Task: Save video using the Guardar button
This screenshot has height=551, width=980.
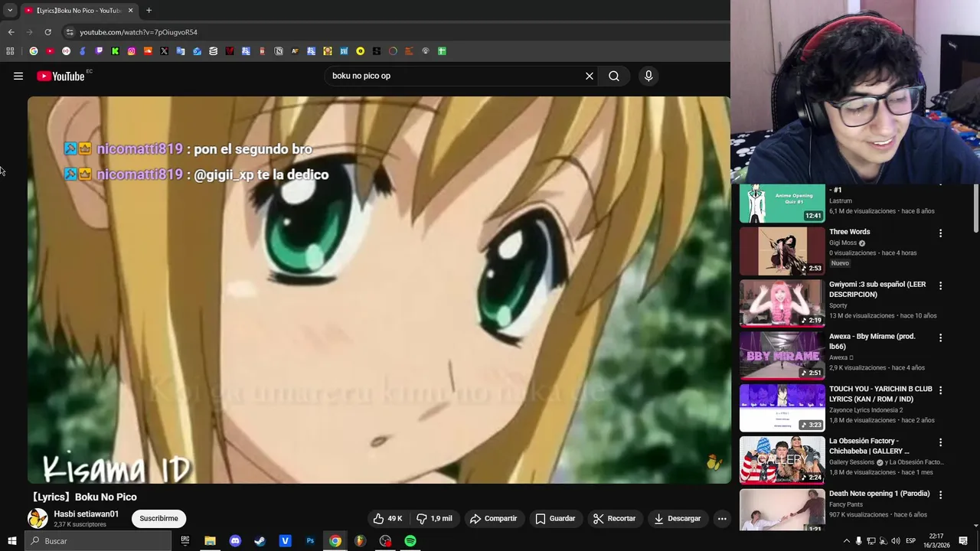Action: click(555, 518)
